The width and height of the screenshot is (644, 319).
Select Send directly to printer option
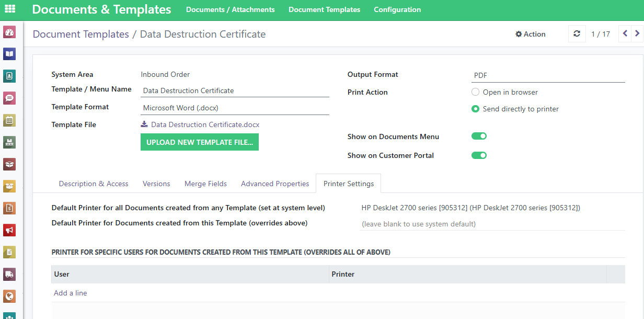pyautogui.click(x=475, y=109)
